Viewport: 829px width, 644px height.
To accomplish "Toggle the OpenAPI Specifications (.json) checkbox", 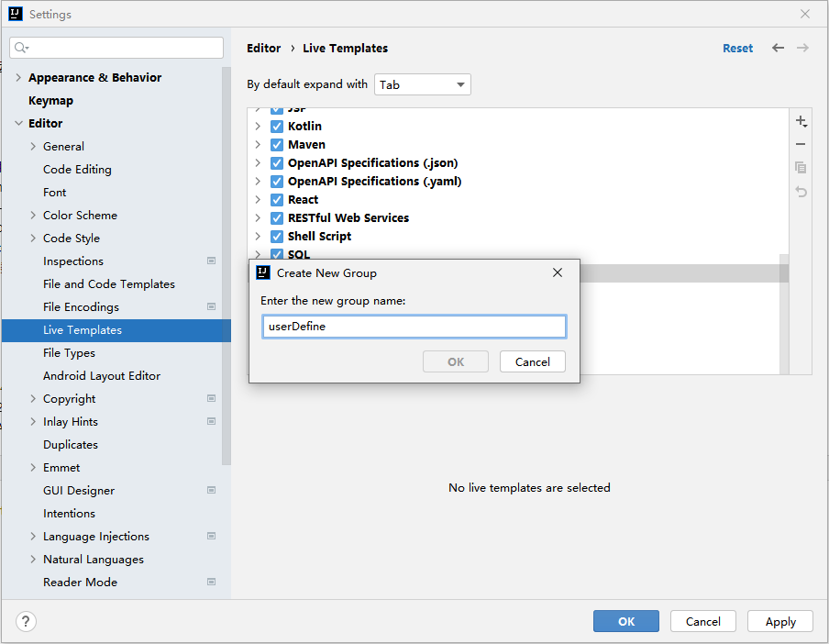I will 277,163.
